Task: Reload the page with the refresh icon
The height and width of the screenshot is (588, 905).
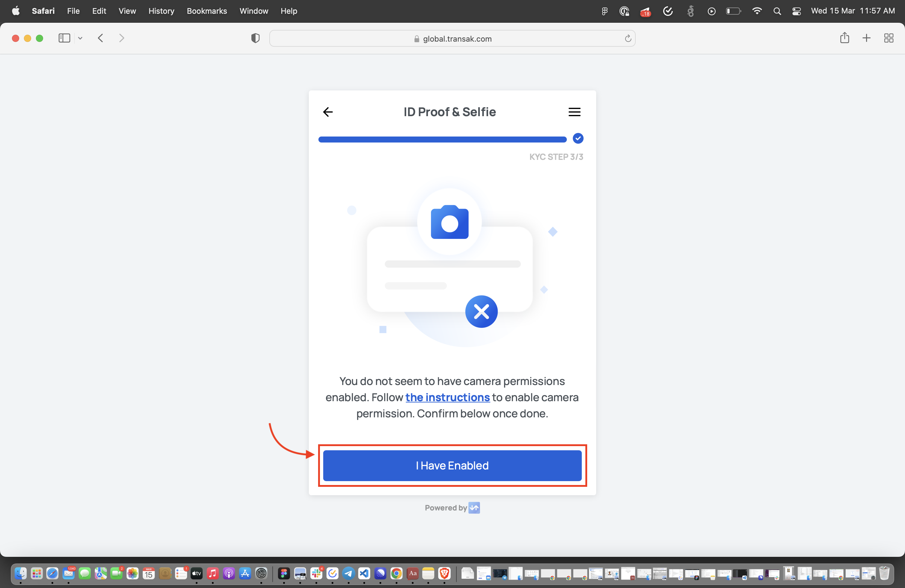Action: [x=628, y=38]
